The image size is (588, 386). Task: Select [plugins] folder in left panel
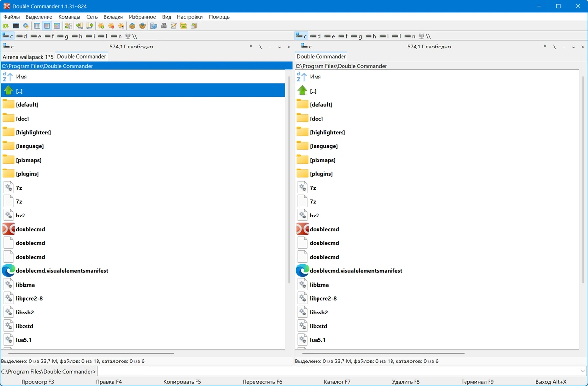coord(143,174)
